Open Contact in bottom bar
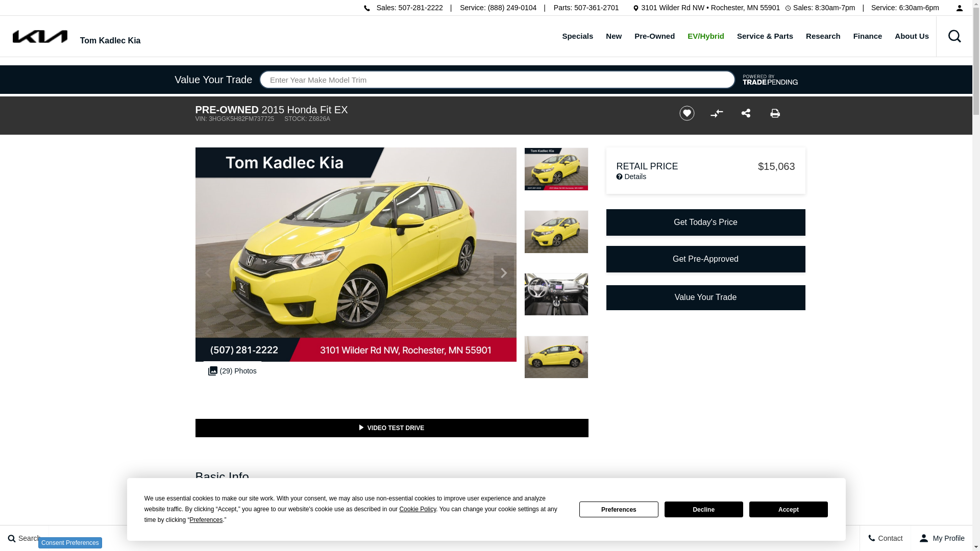This screenshot has height=551, width=980. (885, 538)
